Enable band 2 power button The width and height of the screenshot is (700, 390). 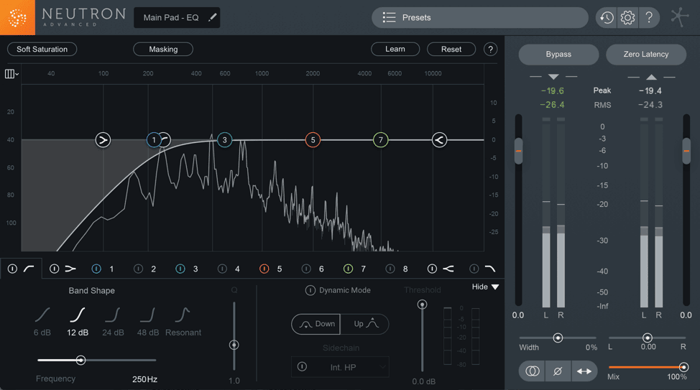[138, 269]
